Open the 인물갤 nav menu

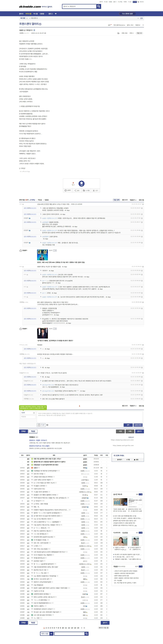coord(42,14)
